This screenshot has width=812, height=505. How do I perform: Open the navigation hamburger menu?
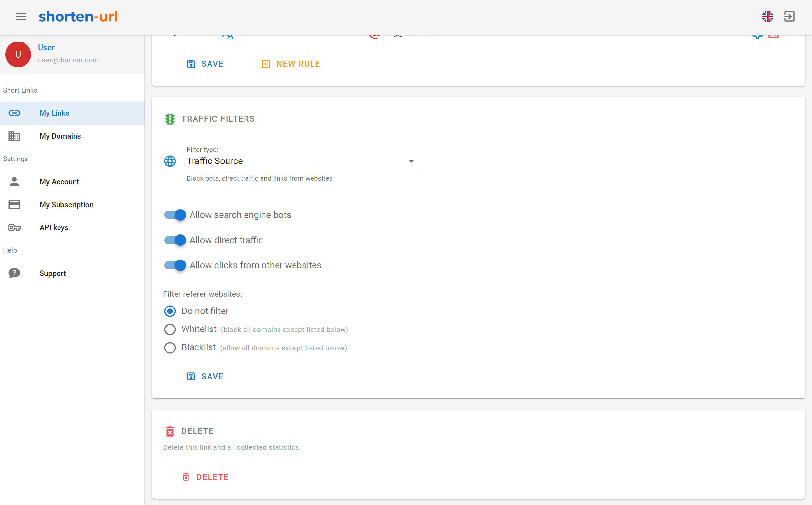[21, 16]
